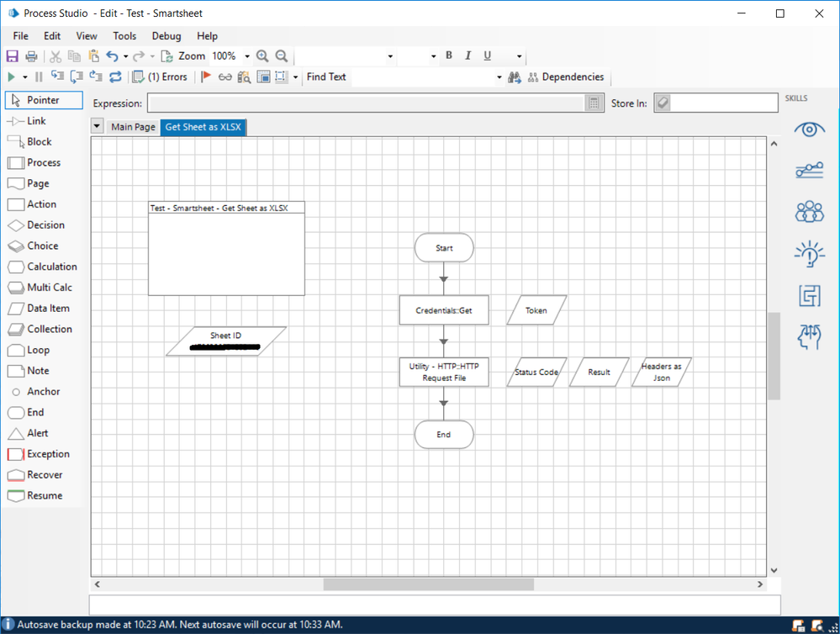Viewport: 840px width, 634px height.
Task: Click the lightbulb skill icon in Skills panel
Action: coord(809,253)
